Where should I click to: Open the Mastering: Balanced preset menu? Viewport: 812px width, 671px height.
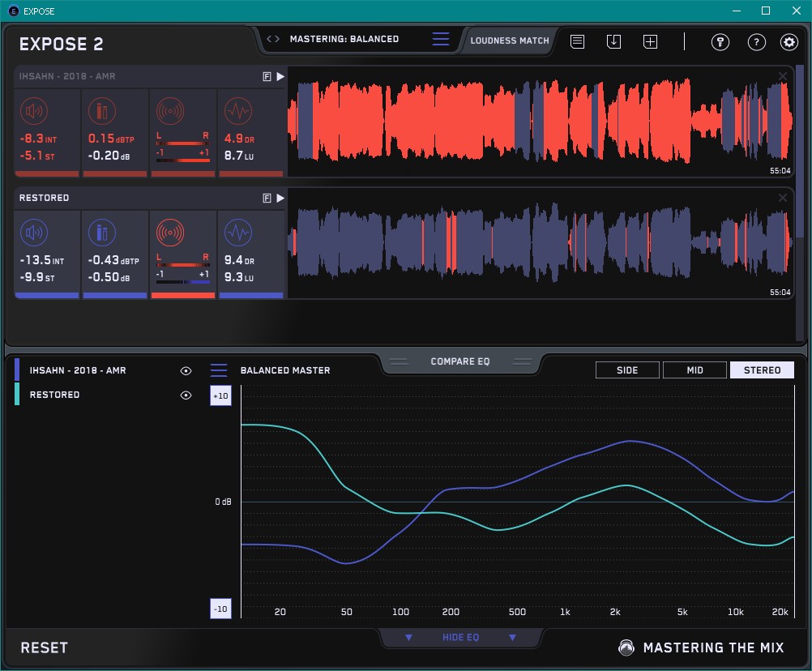click(440, 39)
